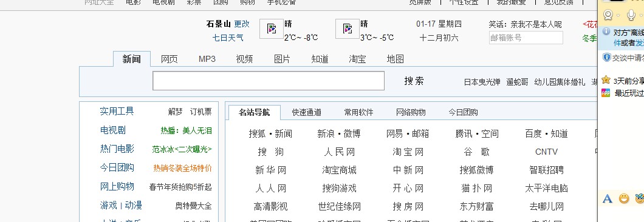Open the green 热播：美人无泪 link
The width and height of the screenshot is (644, 222).
pyautogui.click(x=186, y=131)
